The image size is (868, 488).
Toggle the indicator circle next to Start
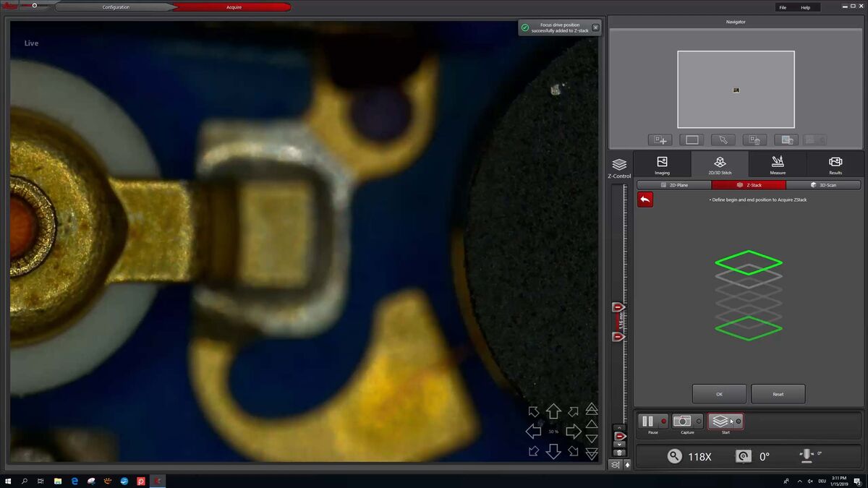click(739, 421)
